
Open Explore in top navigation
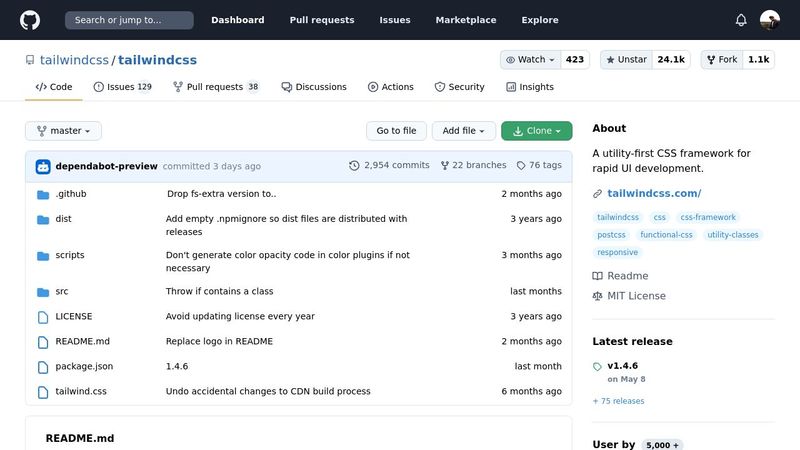(540, 20)
